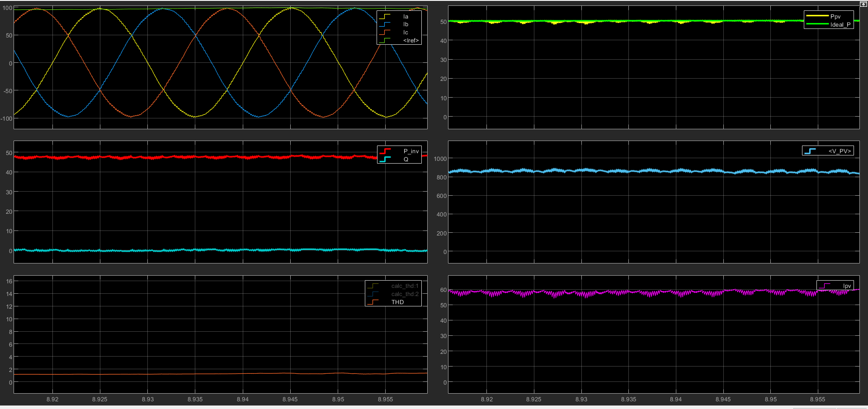Viewport: 868px width, 409px height.
Task: Toggle Ideal_P signal via its legend label
Action: pos(840,25)
